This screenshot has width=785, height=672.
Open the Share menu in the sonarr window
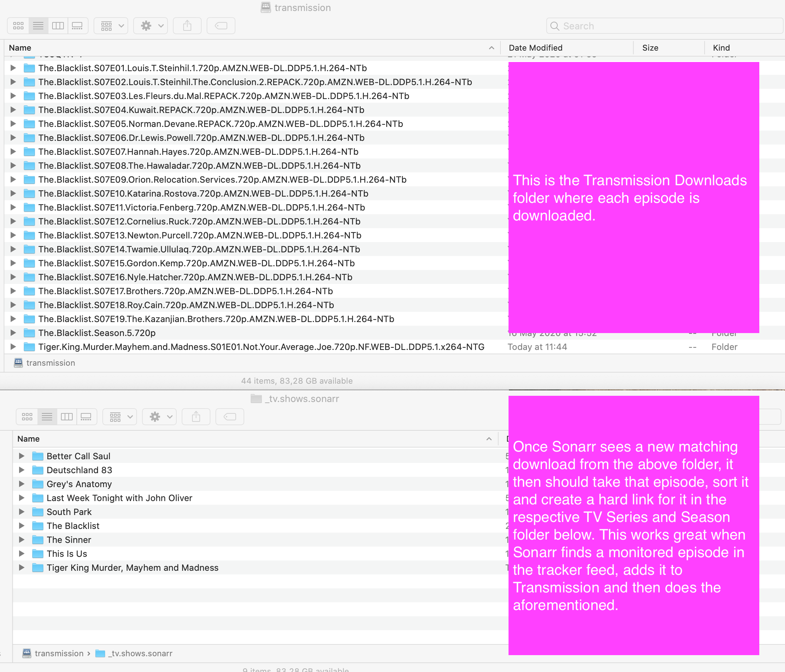(196, 416)
